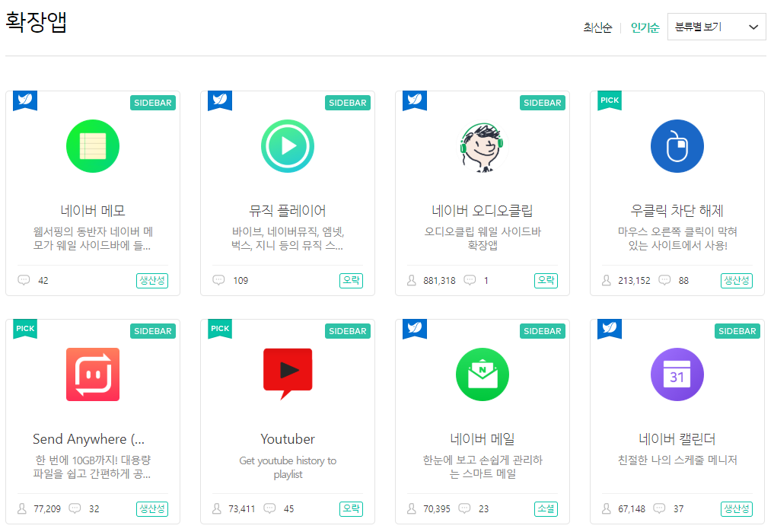The width and height of the screenshot is (774, 532).
Task: Click the Whale ribbon badge on 네이버 캘린더
Action: [x=610, y=329]
